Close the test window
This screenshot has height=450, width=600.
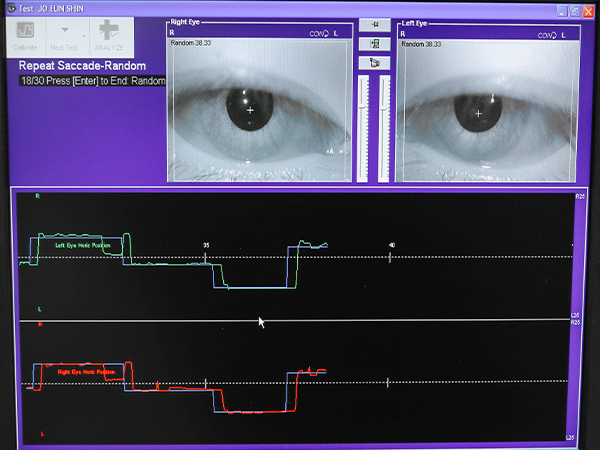[590, 11]
